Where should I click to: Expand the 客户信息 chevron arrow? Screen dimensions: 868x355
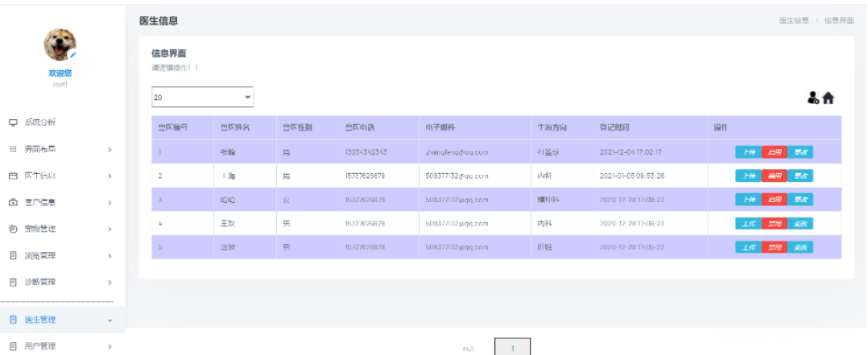click(110, 203)
